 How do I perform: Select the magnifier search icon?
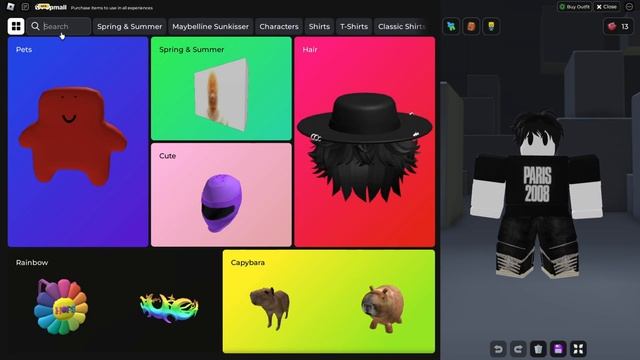pyautogui.click(x=36, y=26)
